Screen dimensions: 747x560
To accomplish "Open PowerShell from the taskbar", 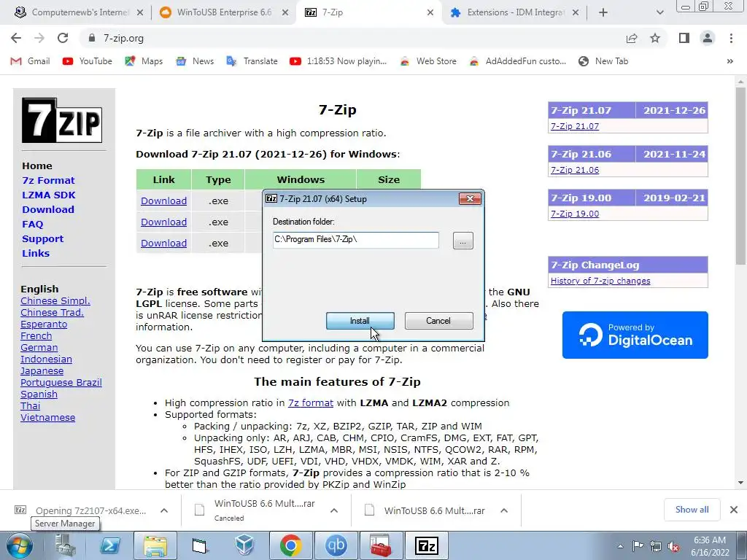I will point(111,545).
